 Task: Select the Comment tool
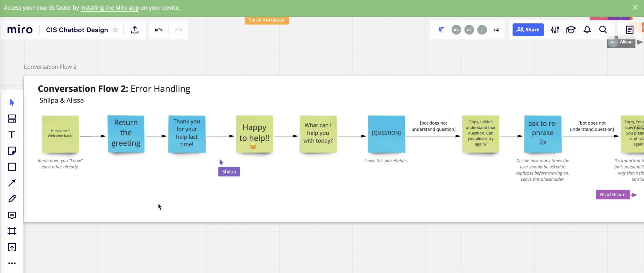coord(12,215)
